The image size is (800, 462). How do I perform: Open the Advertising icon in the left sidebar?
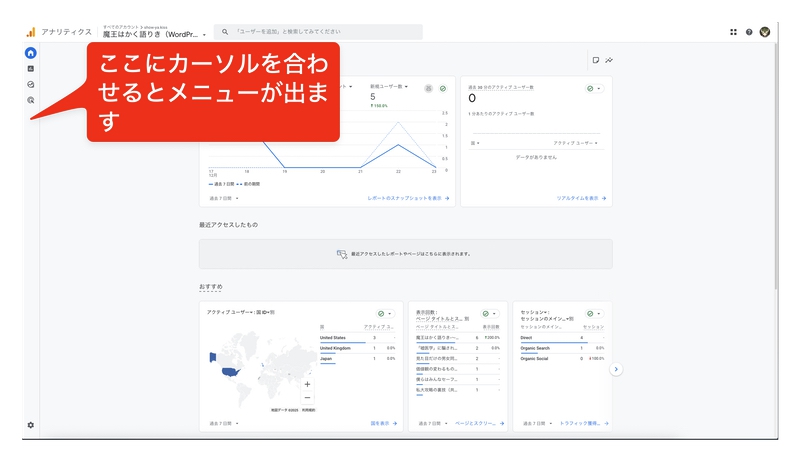pos(31,100)
